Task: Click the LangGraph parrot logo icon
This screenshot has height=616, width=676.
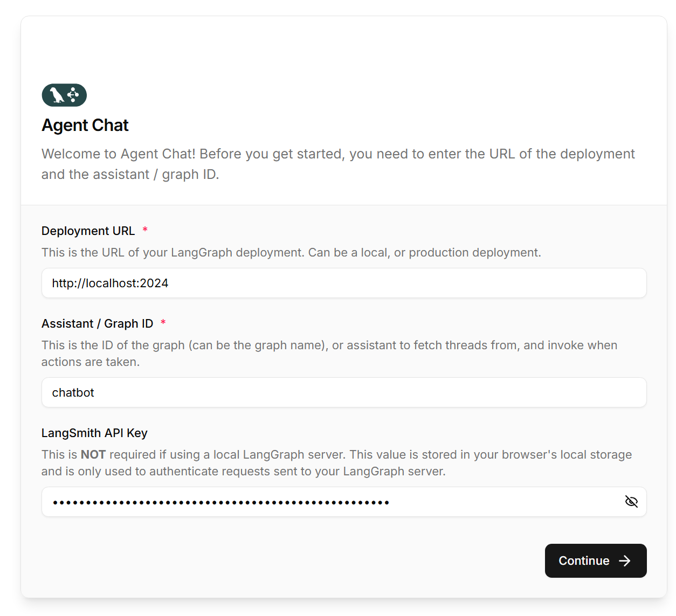Action: click(x=64, y=95)
